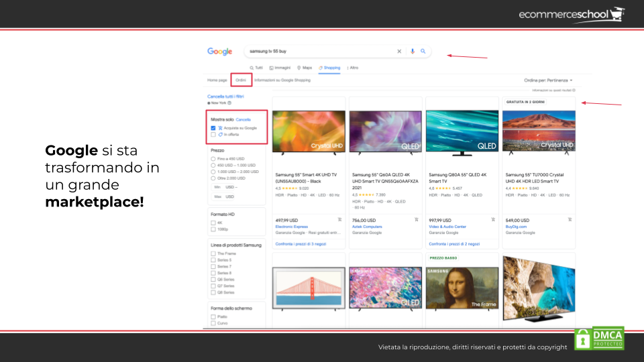Switch to the Immagini tab
This screenshot has height=362, width=644.
pos(280,68)
